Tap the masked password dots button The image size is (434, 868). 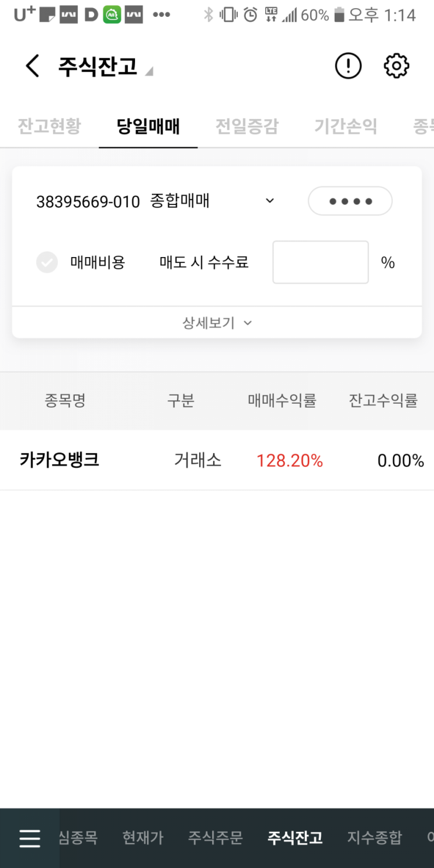point(350,202)
